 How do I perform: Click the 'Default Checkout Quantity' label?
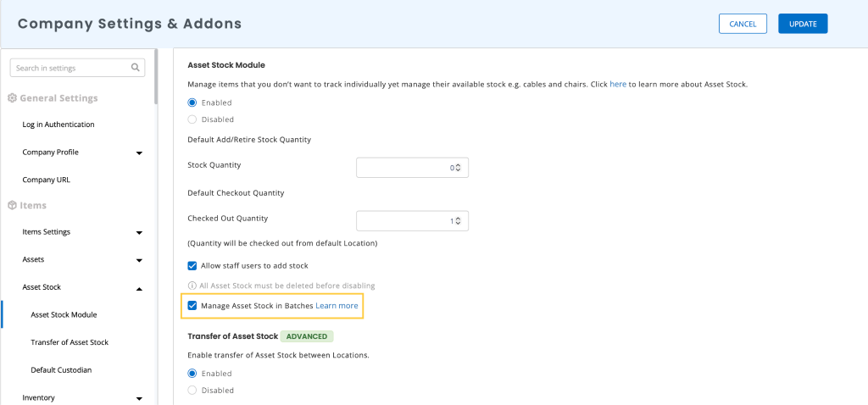[236, 193]
